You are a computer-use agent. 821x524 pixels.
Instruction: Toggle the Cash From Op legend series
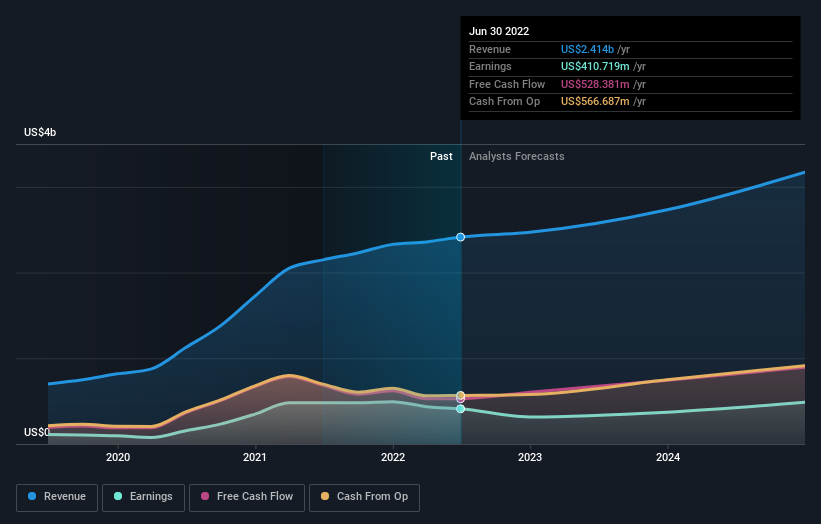pyautogui.click(x=364, y=497)
